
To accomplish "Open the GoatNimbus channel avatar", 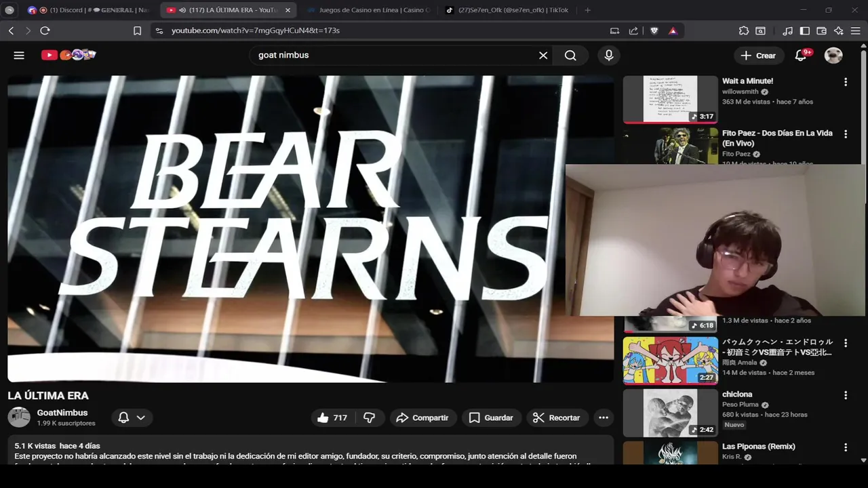I will pyautogui.click(x=19, y=417).
